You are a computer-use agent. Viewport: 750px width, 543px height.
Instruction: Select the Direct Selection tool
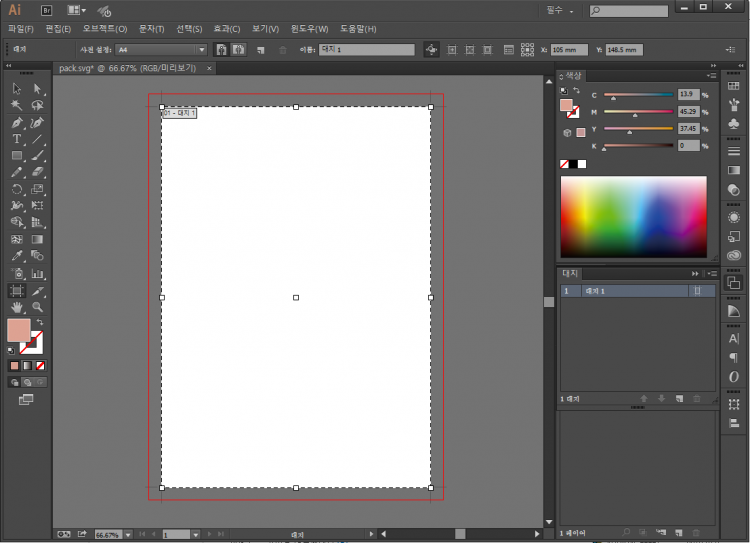point(37,89)
